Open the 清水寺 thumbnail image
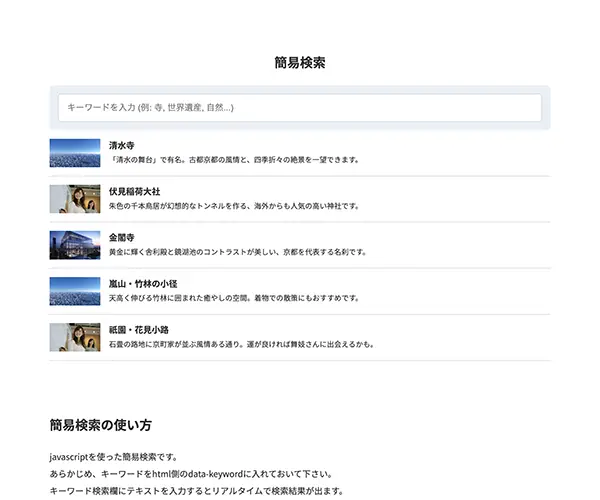Viewport: 600px width, 500px height. [x=75, y=153]
